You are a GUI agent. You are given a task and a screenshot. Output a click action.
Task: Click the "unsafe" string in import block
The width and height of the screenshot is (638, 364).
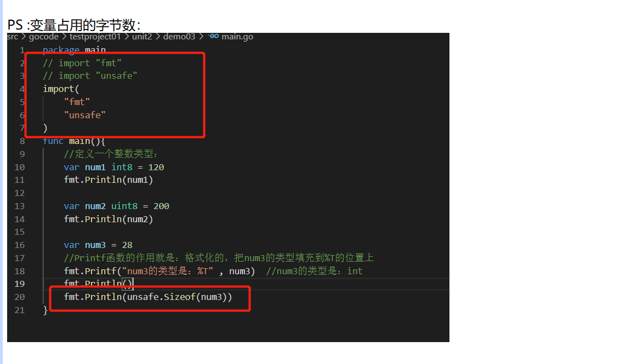click(x=84, y=115)
